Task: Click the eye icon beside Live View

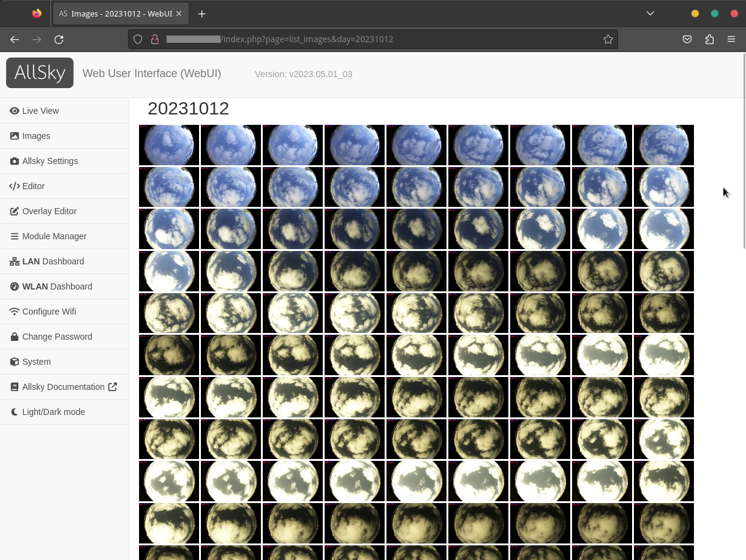Action: pos(15,111)
